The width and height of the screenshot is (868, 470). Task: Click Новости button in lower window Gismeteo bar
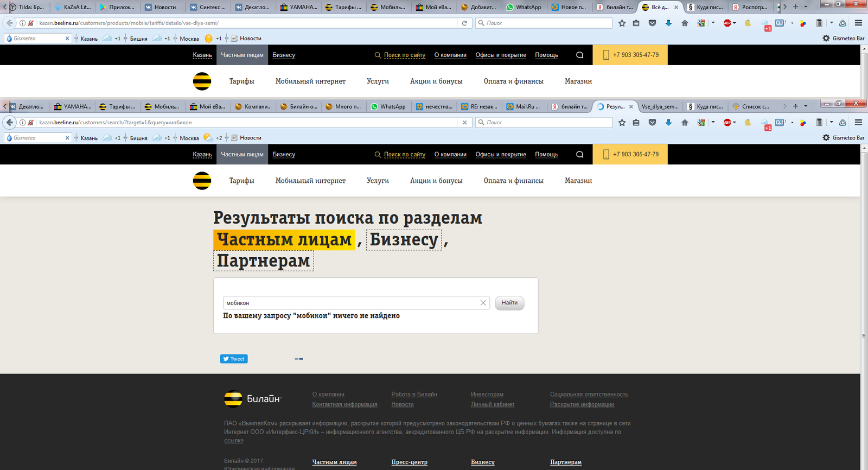click(x=246, y=138)
